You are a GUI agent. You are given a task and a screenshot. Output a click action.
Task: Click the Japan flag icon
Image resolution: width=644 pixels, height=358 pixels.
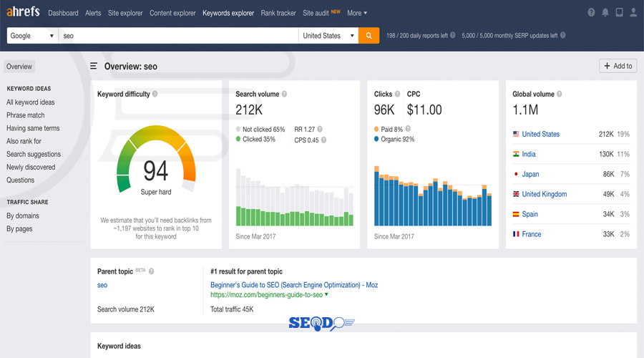point(516,174)
